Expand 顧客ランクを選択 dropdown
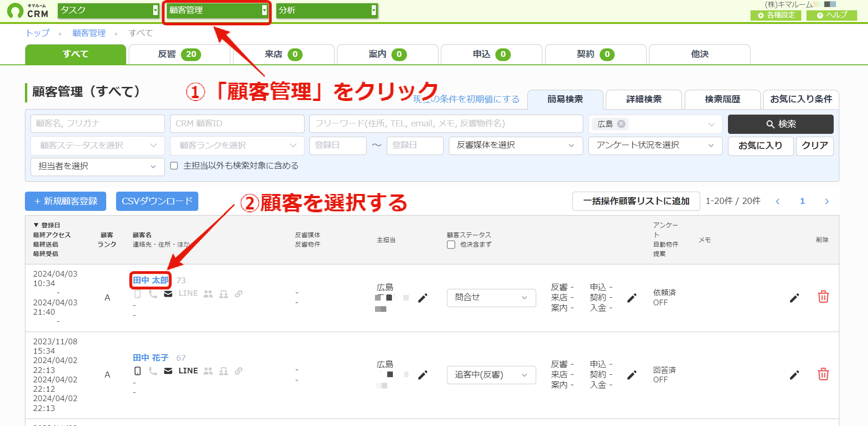This screenshot has width=868, height=426. [x=237, y=146]
